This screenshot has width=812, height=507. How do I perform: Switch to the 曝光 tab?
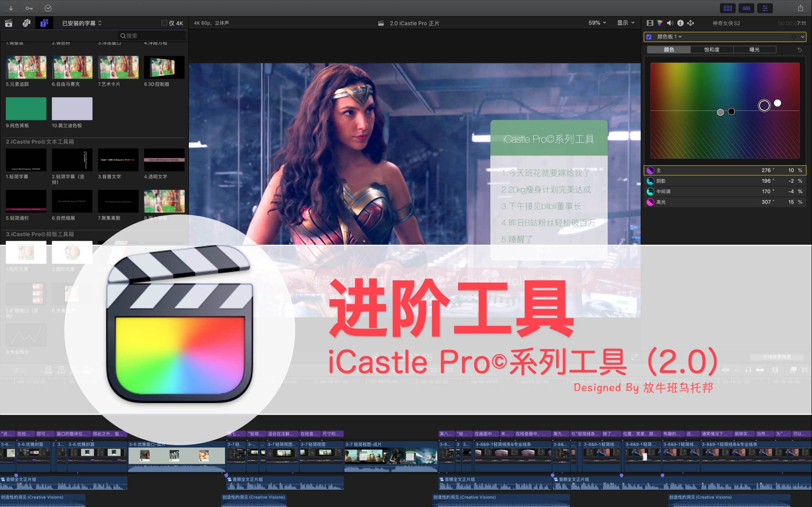pos(755,50)
